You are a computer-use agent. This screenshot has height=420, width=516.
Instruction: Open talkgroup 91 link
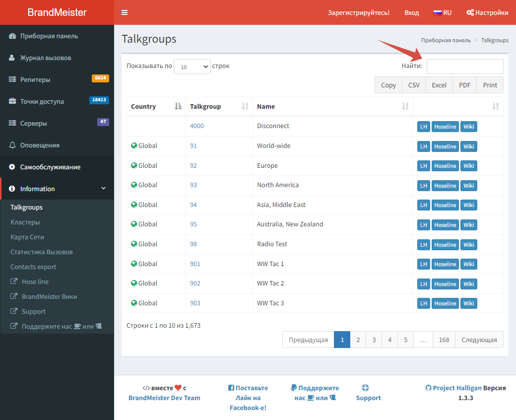pos(193,145)
